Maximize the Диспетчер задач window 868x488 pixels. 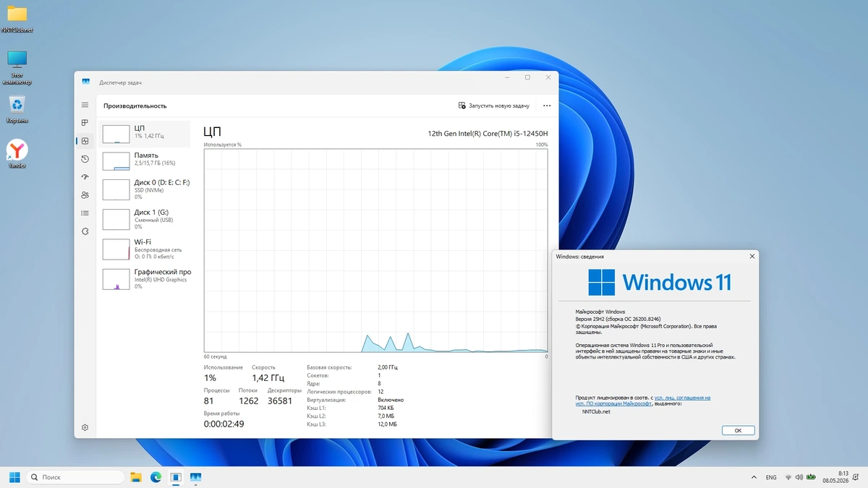527,77
